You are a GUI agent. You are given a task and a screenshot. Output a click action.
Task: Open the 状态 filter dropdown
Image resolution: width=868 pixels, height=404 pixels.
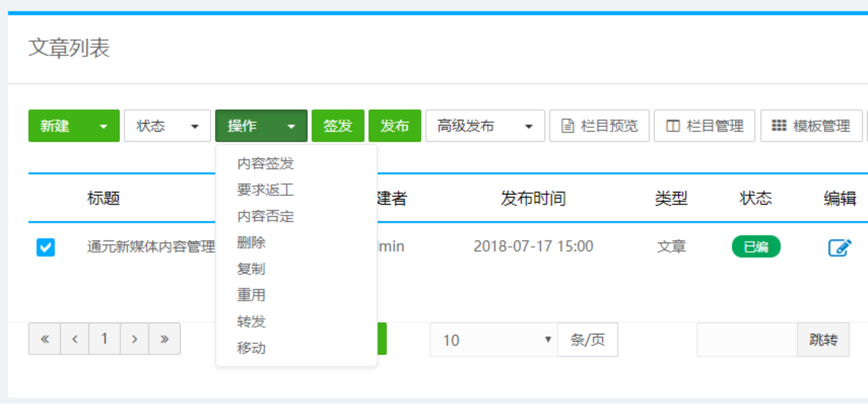click(x=167, y=126)
